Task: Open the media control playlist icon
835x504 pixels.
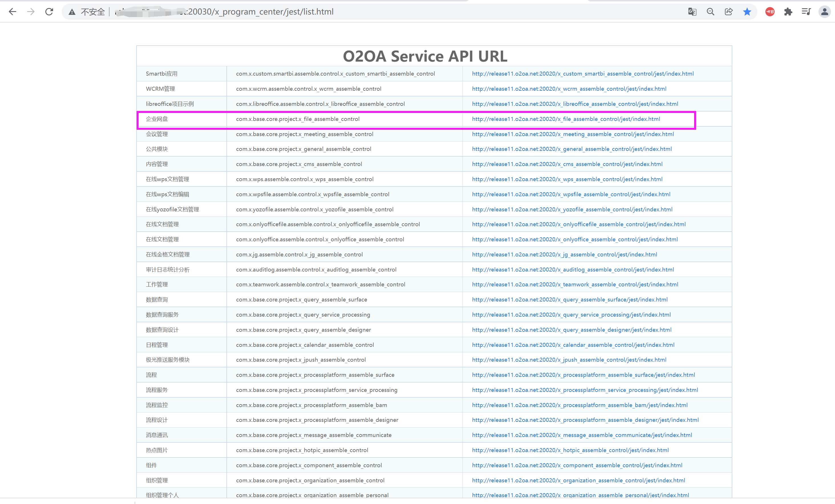Action: [806, 12]
